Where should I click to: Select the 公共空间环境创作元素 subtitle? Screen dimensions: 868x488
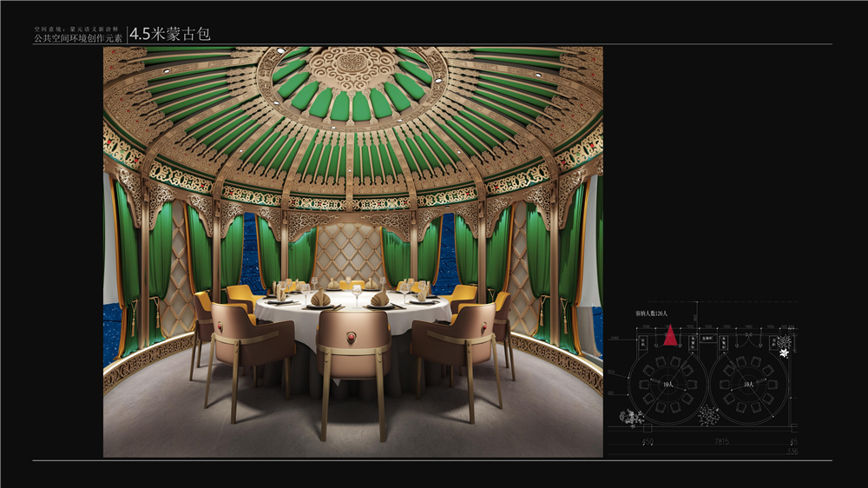point(78,39)
